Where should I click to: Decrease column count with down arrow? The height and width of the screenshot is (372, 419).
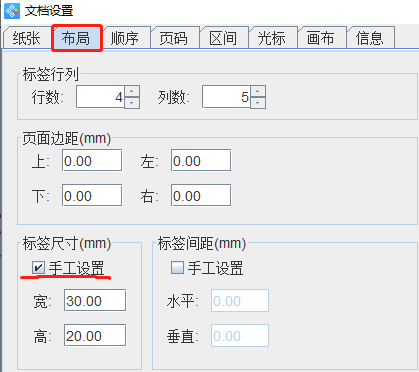click(x=258, y=103)
